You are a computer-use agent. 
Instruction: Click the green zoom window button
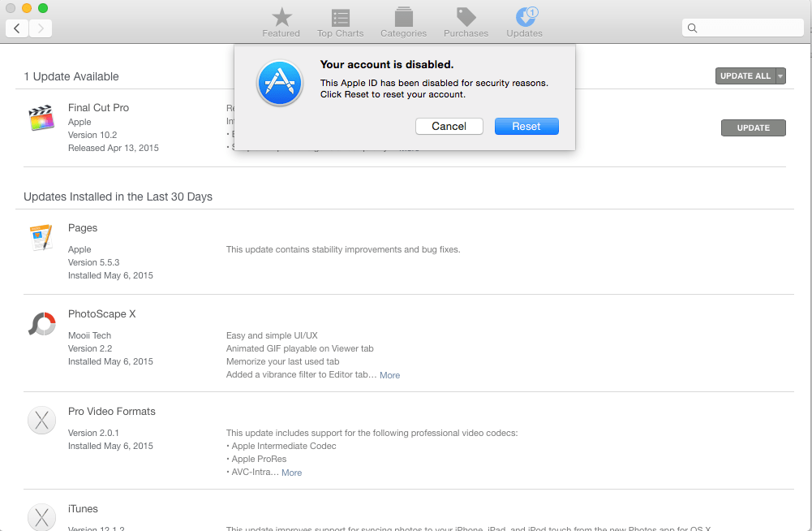43,8
